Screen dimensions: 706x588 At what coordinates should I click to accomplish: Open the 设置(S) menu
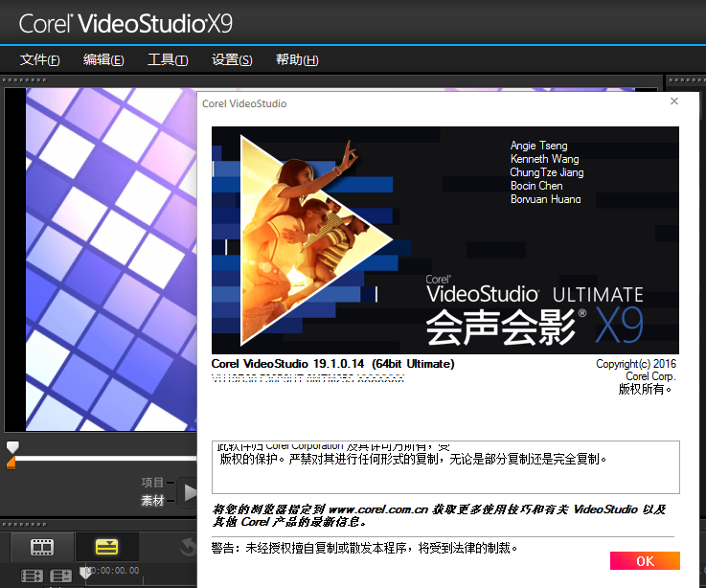click(232, 59)
